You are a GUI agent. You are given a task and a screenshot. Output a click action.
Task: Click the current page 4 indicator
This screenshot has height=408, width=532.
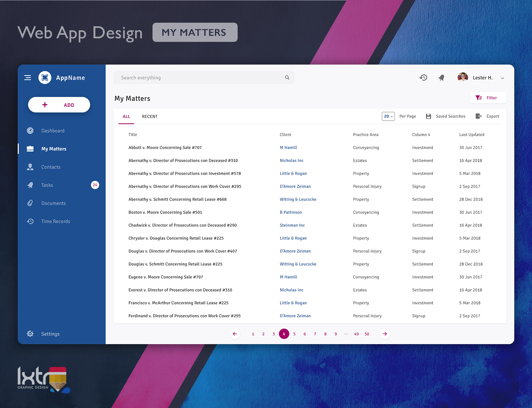(284, 334)
